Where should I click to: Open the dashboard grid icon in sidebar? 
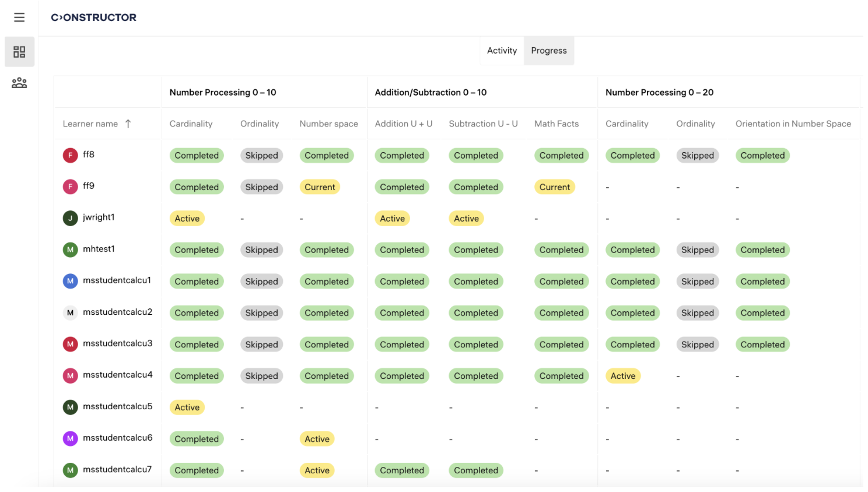[19, 52]
